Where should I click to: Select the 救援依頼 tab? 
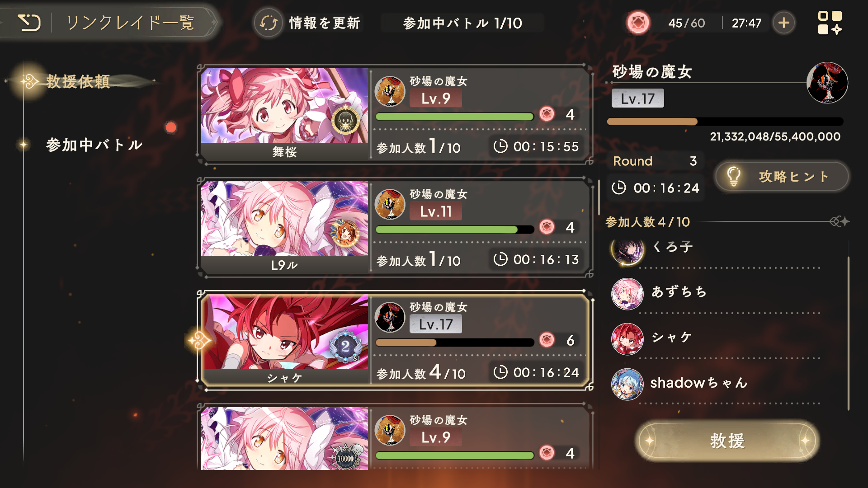pos(78,81)
